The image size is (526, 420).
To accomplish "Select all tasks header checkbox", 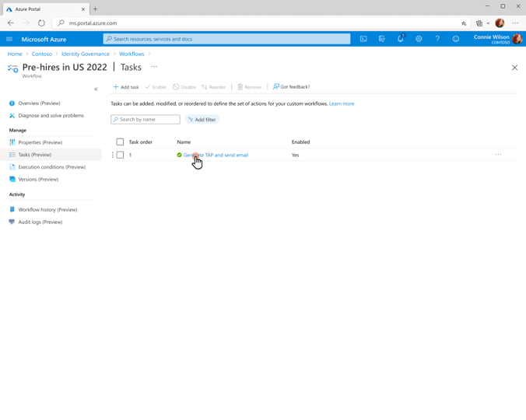I will (x=120, y=142).
